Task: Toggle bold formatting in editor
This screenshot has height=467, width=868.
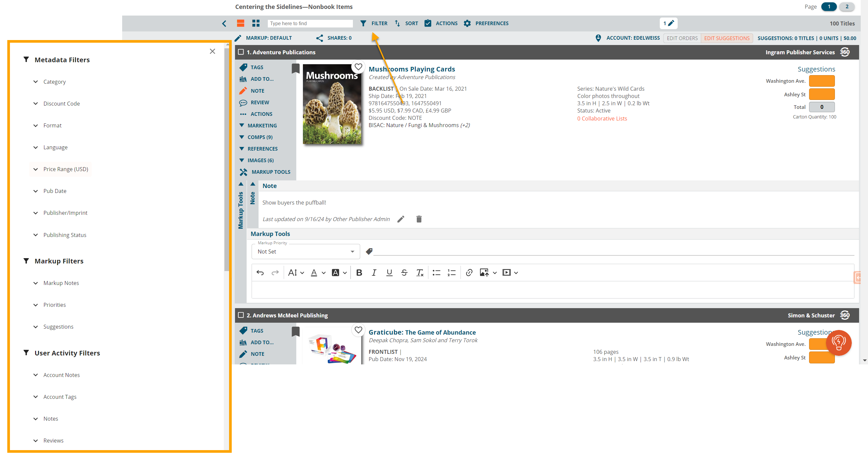Action: click(x=359, y=273)
